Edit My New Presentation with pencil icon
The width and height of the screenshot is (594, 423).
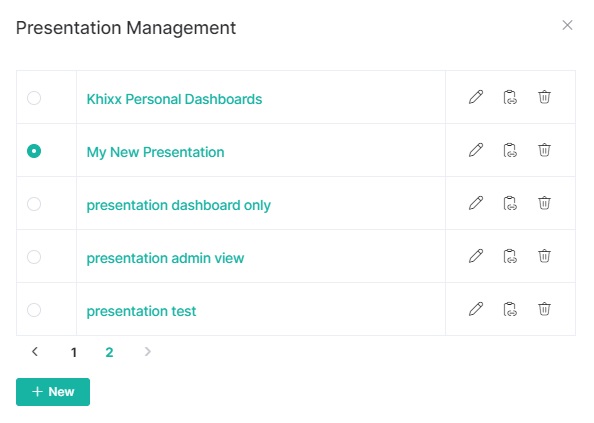pyautogui.click(x=476, y=150)
